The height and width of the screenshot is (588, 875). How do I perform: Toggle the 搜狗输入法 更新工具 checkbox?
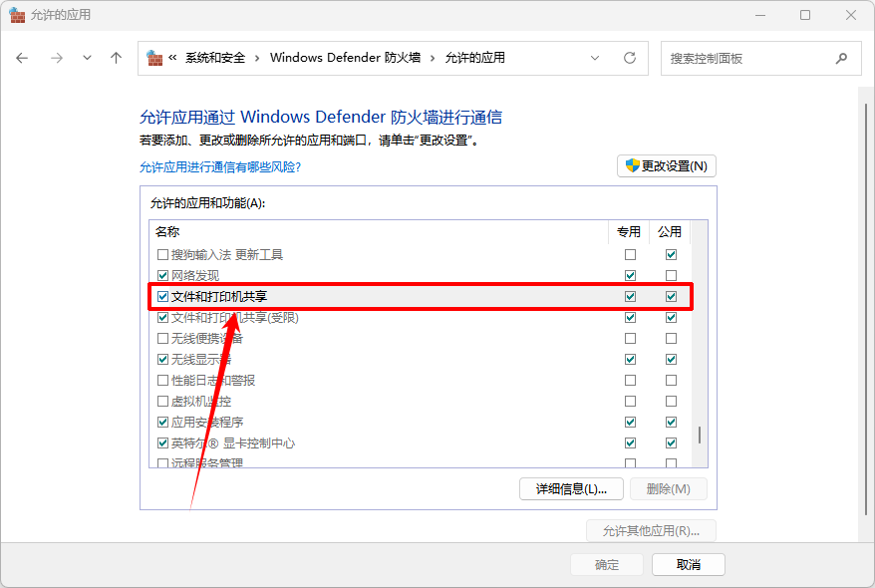pyautogui.click(x=163, y=255)
